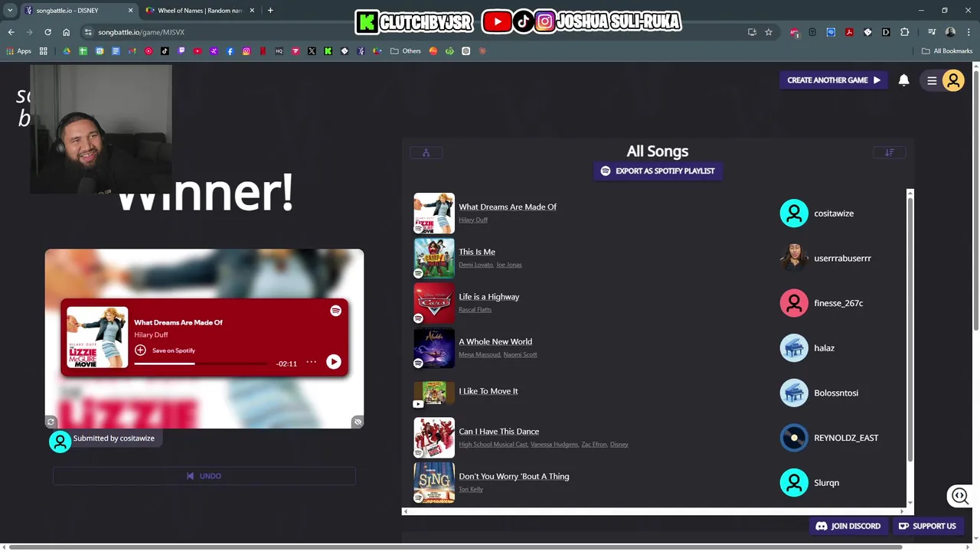This screenshot has width=980, height=551.
Task: Open the hamburger account menu
Action: pos(932,80)
